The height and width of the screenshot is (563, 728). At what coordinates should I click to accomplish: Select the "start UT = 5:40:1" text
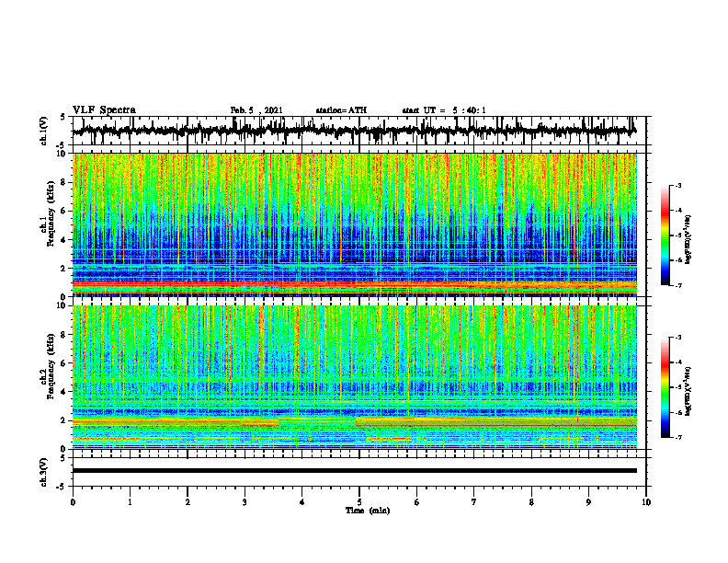point(444,110)
